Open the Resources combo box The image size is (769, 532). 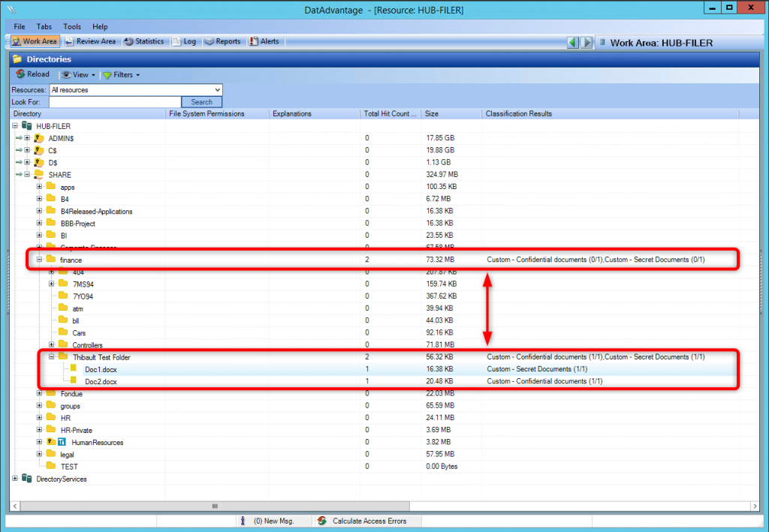(136, 89)
